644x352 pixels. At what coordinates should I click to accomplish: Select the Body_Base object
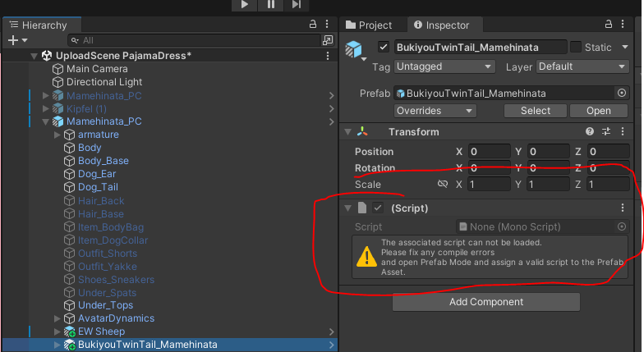click(103, 161)
